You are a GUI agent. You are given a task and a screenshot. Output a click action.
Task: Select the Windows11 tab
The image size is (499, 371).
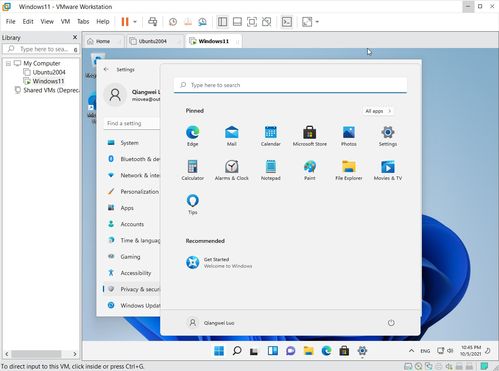coord(214,41)
